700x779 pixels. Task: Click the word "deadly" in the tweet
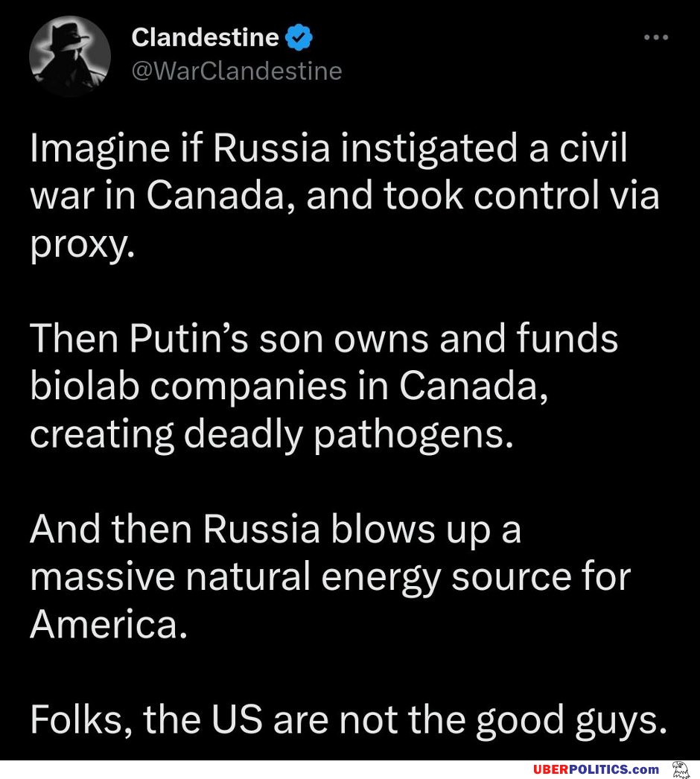[243, 434]
